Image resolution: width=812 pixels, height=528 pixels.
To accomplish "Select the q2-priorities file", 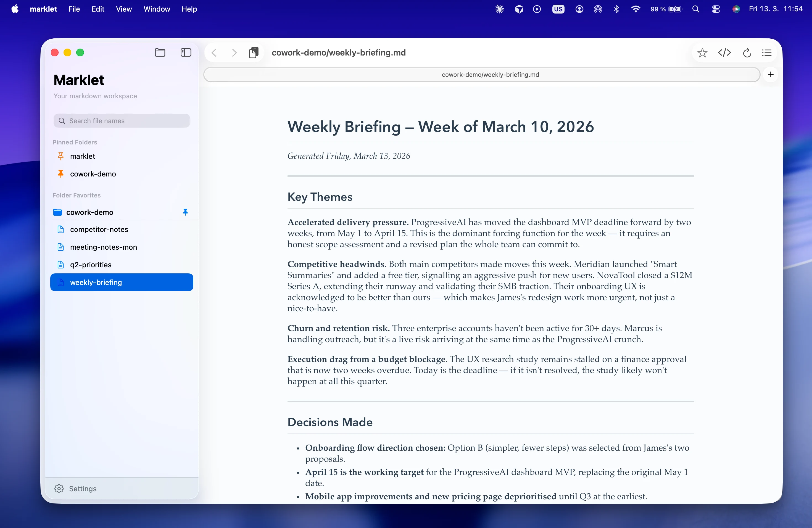I will (x=90, y=264).
